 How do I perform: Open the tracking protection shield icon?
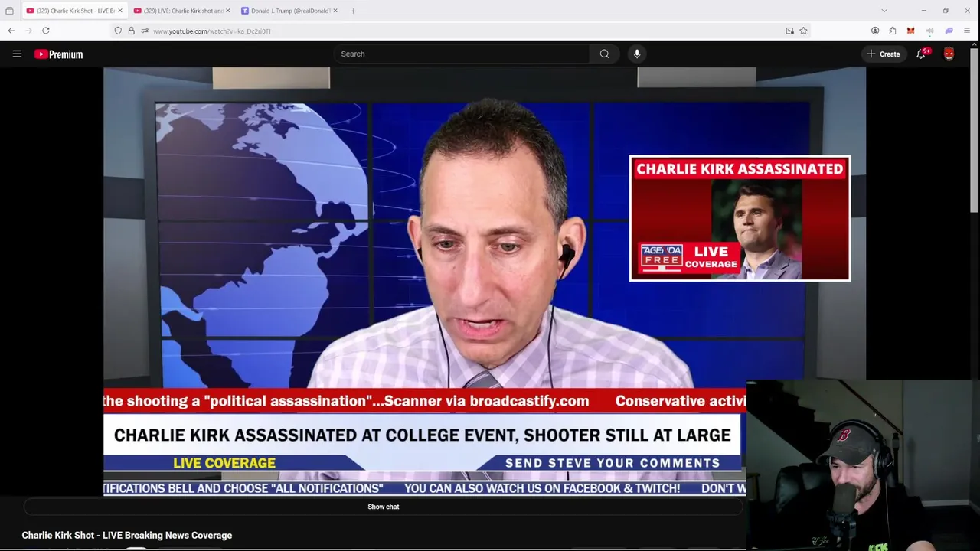[x=118, y=31]
